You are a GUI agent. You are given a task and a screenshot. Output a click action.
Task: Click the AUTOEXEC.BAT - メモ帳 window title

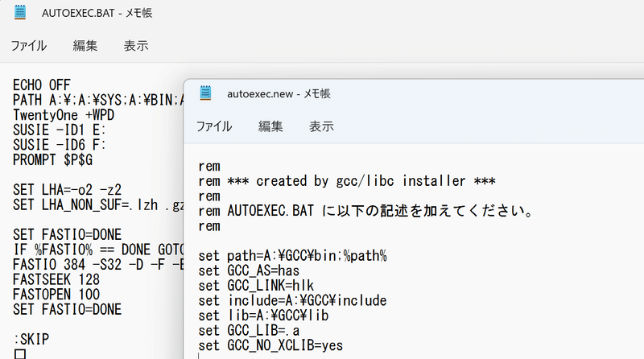(x=97, y=13)
